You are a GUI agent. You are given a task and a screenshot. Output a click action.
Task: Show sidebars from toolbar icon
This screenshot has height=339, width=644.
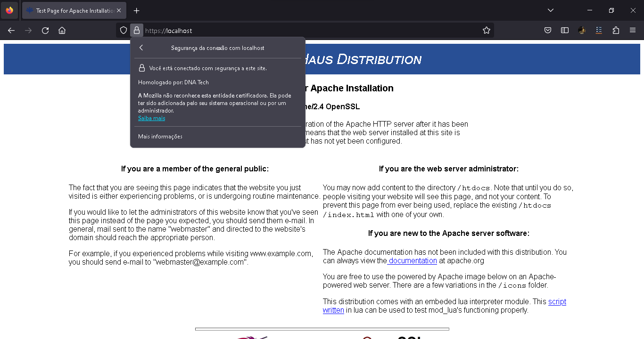pyautogui.click(x=565, y=31)
